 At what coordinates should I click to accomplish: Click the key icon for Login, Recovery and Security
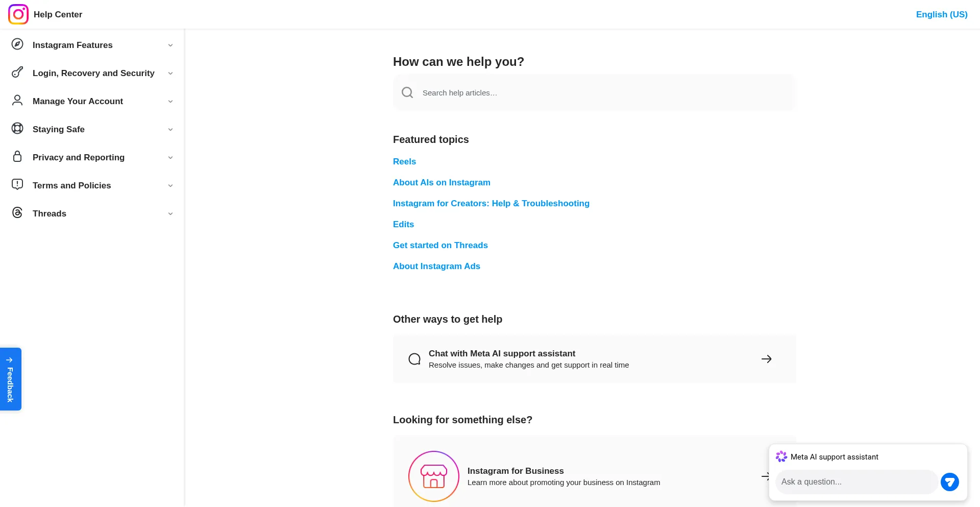17,72
